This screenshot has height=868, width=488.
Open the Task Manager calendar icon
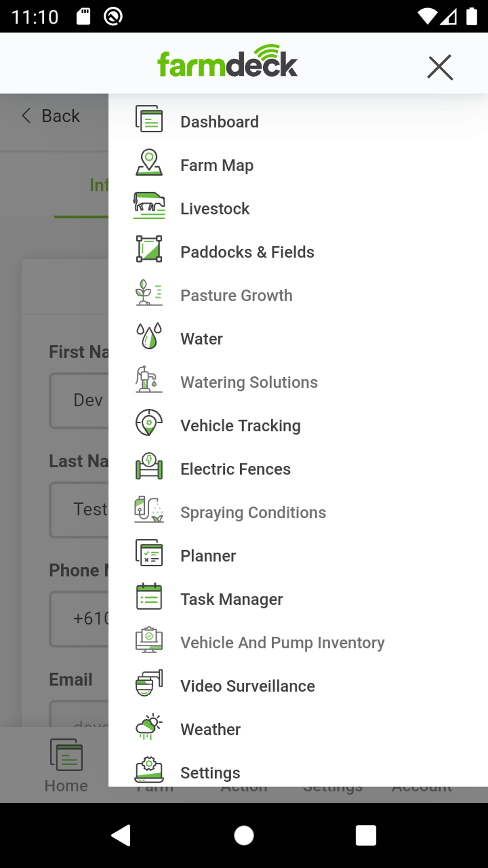149,597
